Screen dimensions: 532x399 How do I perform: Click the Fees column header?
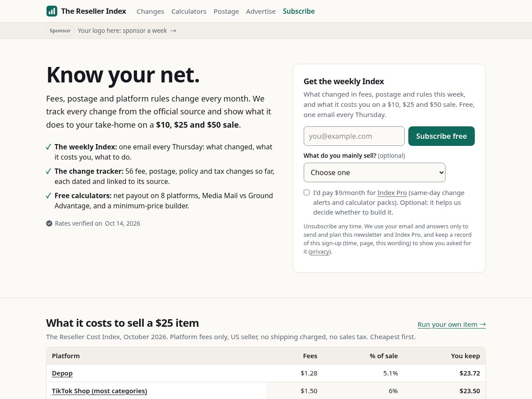coord(310,356)
